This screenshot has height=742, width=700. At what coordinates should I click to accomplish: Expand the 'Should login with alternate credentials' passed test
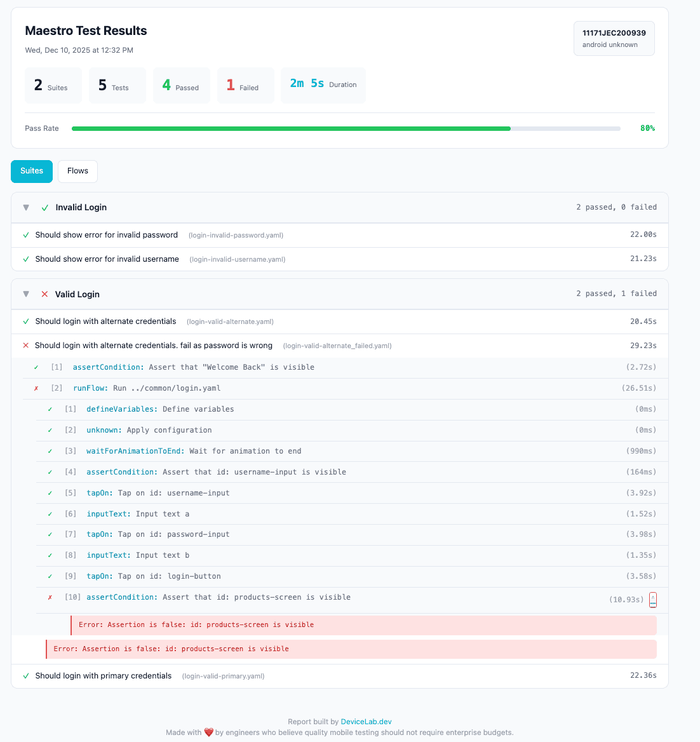pos(105,321)
